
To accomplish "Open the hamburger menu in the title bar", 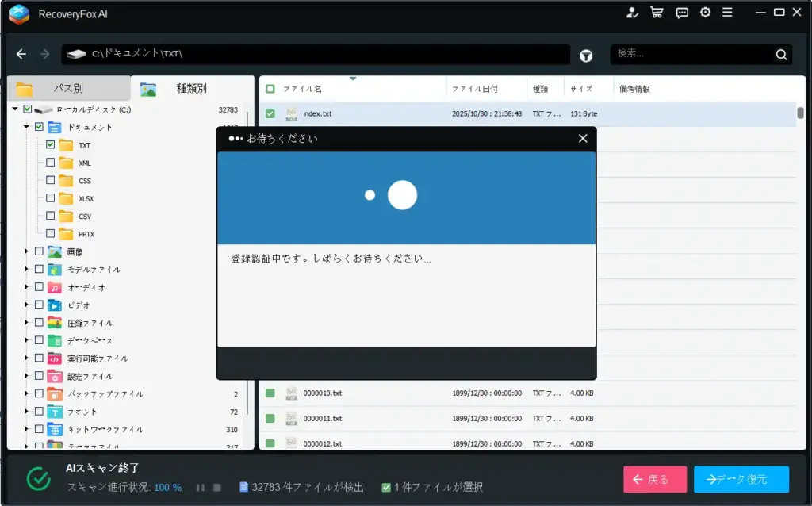I will 728,13.
